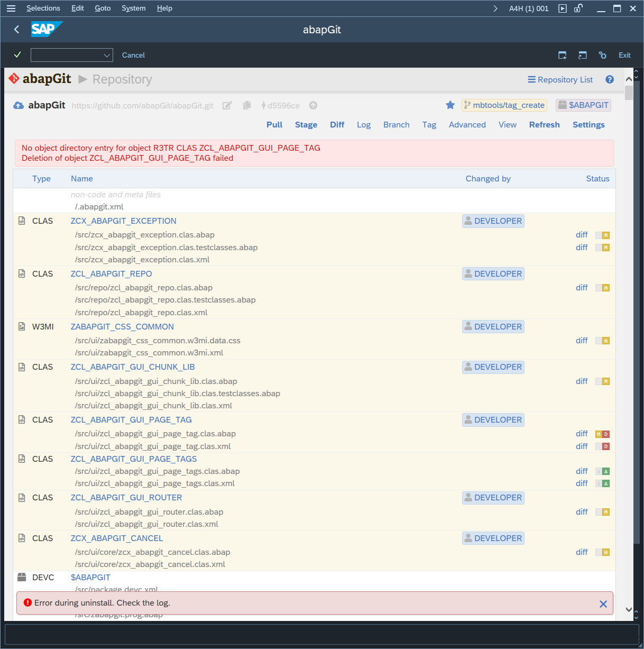Click diff for zcl_abapgit_repo.clas.abap
This screenshot has width=644, height=649.
click(x=582, y=288)
